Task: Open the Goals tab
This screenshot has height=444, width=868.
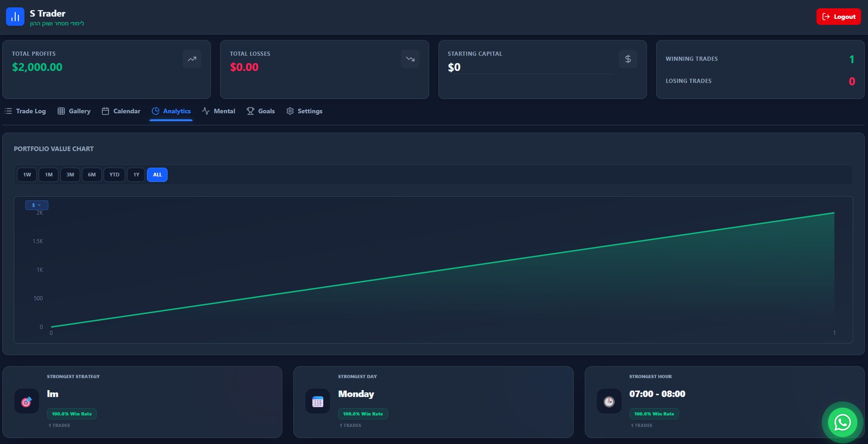Action: click(261, 111)
